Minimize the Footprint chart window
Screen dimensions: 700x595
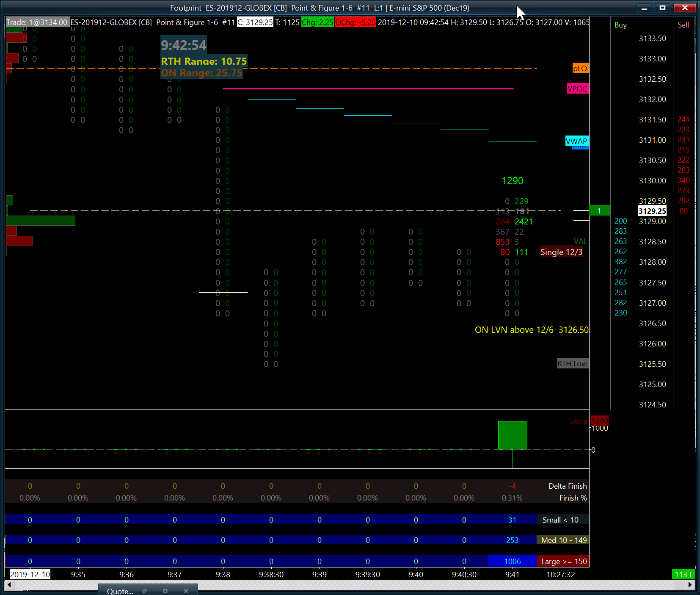(x=644, y=8)
